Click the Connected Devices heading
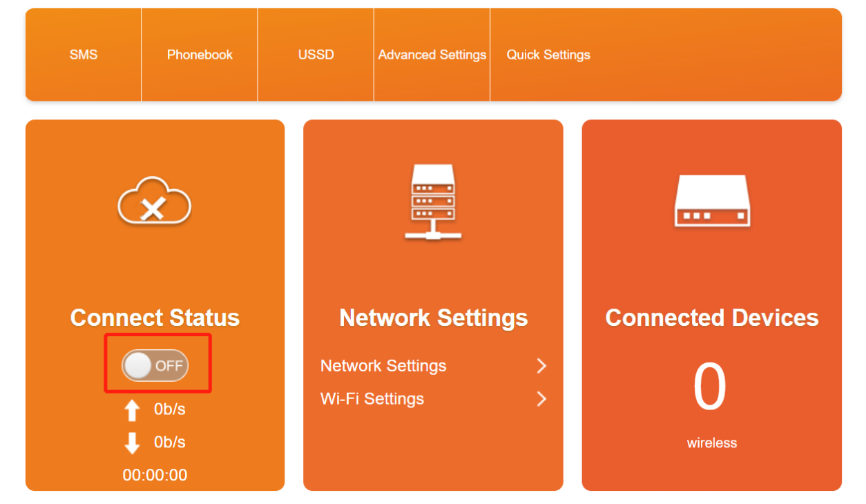This screenshot has width=866, height=504. (x=712, y=318)
